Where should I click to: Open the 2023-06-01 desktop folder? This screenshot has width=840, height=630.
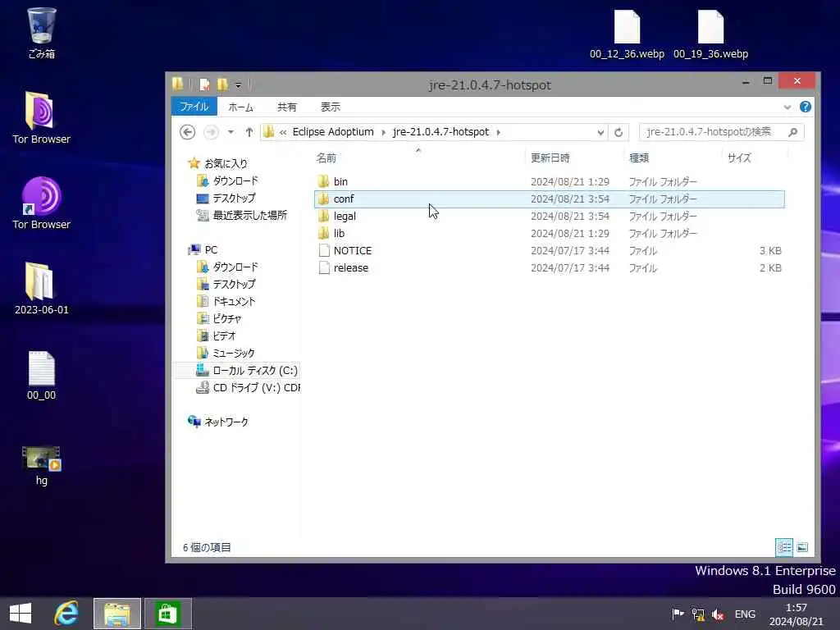coord(41,288)
